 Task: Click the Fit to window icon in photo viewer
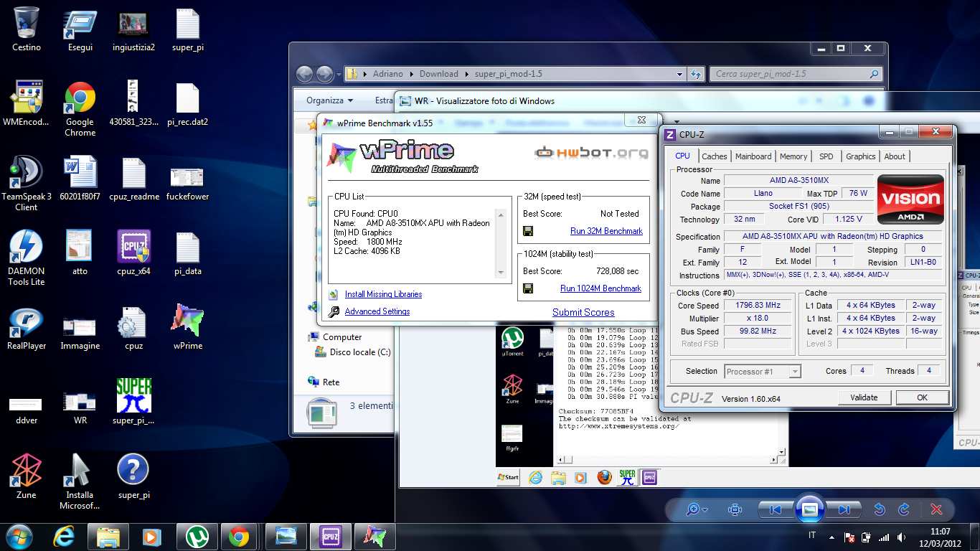[735, 510]
